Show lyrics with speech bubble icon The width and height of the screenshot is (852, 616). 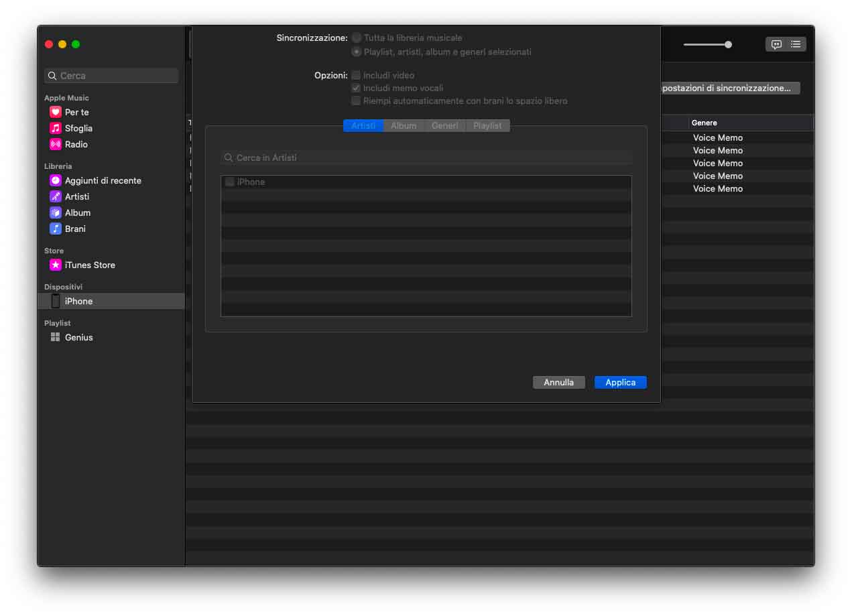pyautogui.click(x=776, y=44)
